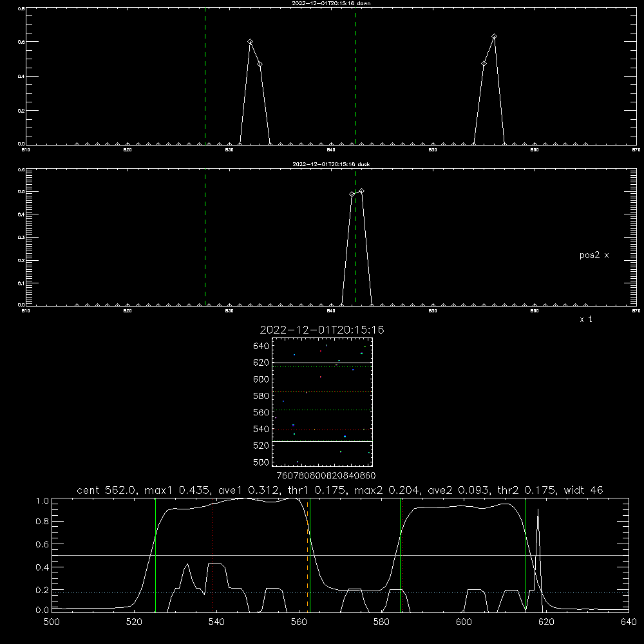Click the 'x t' annotation below dusk plot
This screenshot has height=644, width=644.
click(585, 319)
